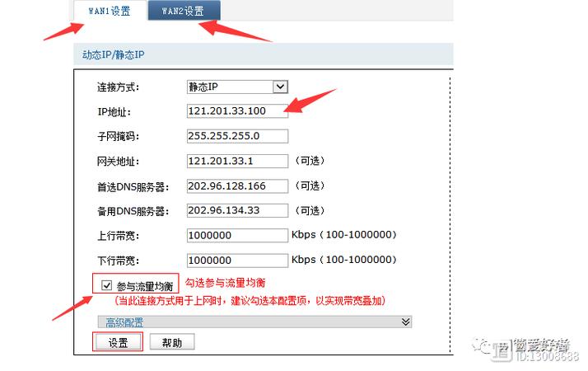Switch to the WAN1设置 tab
This screenshot has height=371, width=588.
tap(110, 11)
